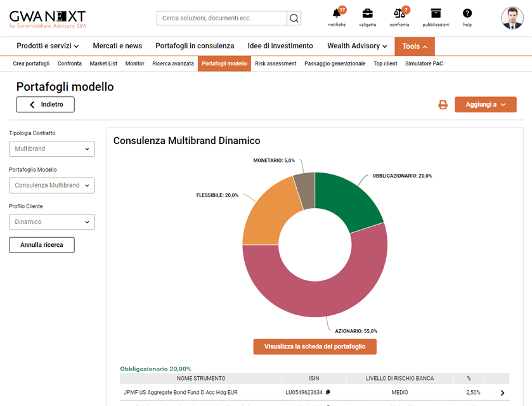Click LIVELLO DI RISCHIO BANCA header

399,378
